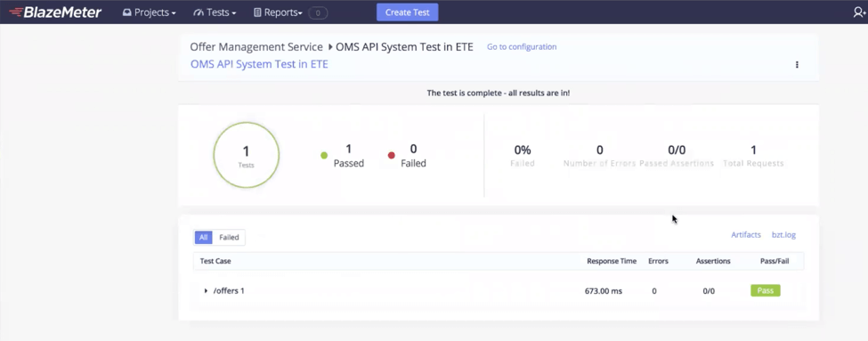The width and height of the screenshot is (868, 341).
Task: Click the Pass/Fail column header
Action: point(775,261)
